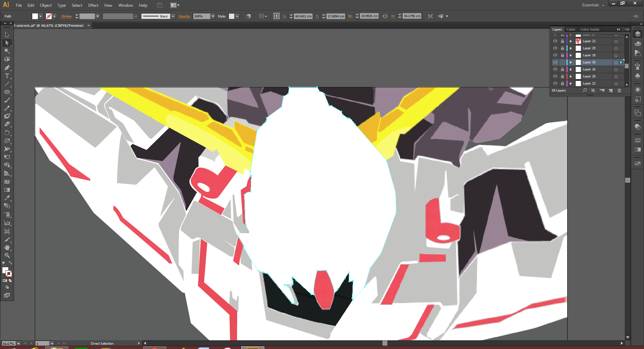Close the unicorn.ai document tab
This screenshot has height=349, width=644.
[89, 25]
